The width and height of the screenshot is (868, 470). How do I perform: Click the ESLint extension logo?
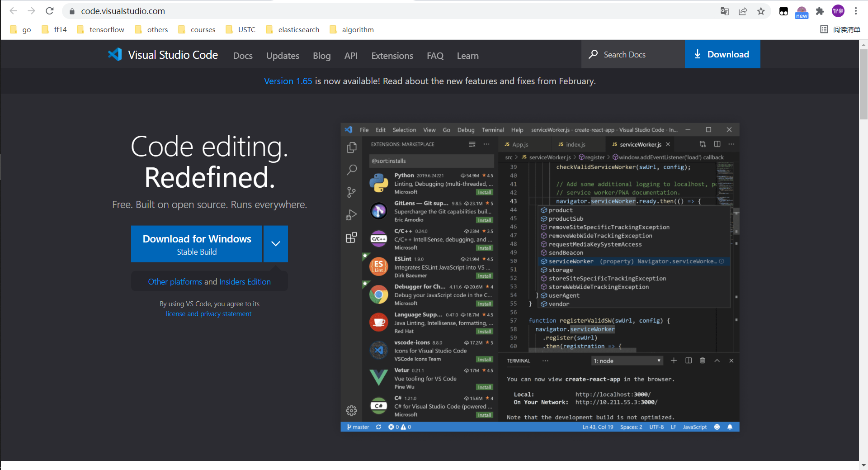pyautogui.click(x=378, y=267)
